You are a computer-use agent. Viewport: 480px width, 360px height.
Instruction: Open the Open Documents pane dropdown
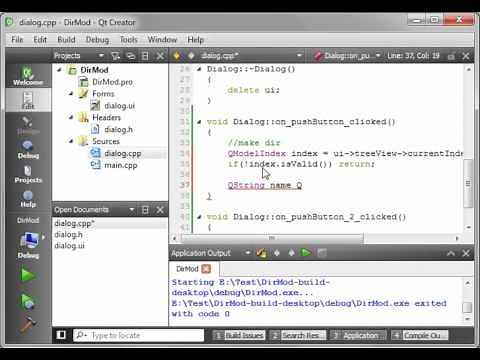pyautogui.click(x=132, y=210)
